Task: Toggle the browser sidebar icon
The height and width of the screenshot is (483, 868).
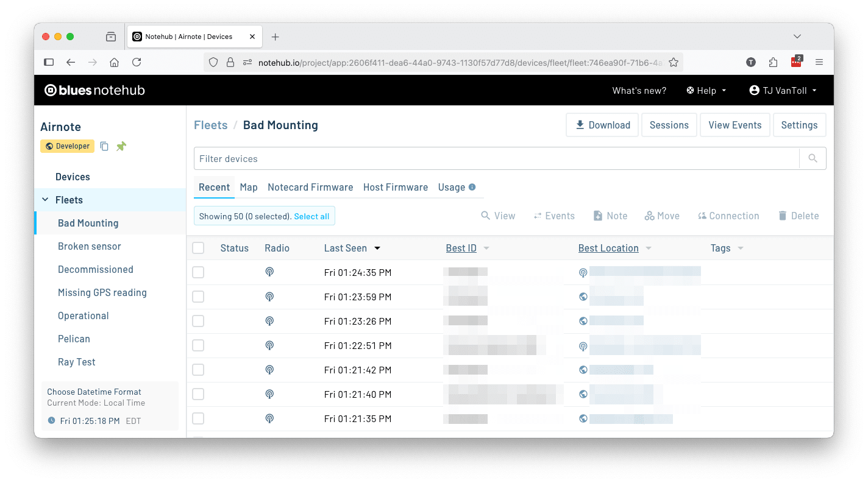Action: coord(49,62)
